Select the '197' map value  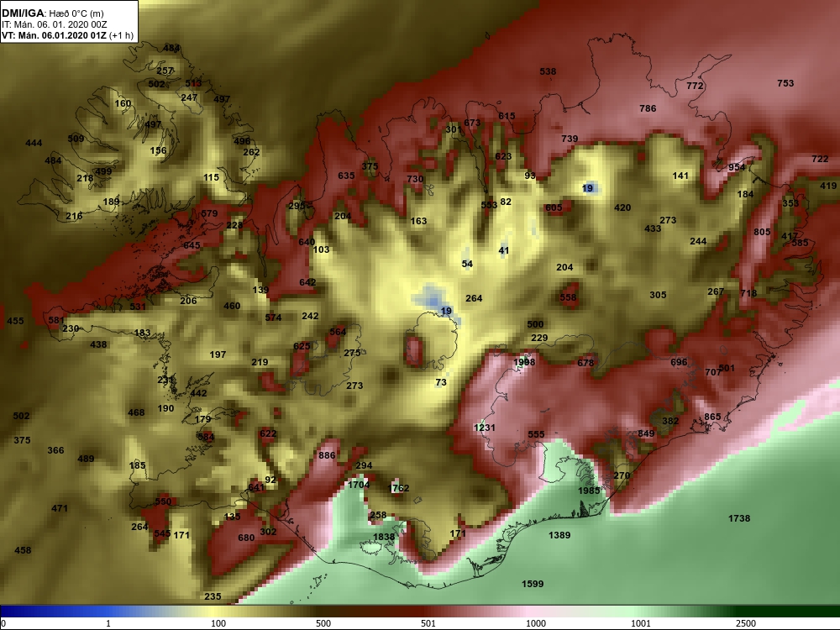click(x=218, y=354)
